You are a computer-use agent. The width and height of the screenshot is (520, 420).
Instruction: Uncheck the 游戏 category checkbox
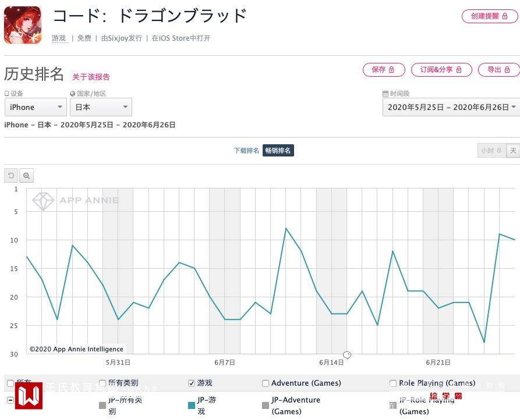point(192,383)
